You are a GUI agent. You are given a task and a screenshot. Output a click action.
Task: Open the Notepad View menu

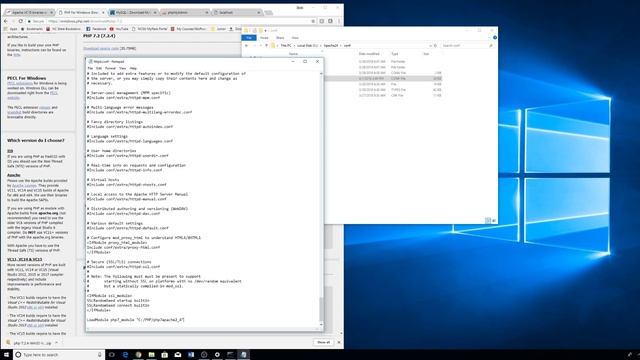click(122, 68)
